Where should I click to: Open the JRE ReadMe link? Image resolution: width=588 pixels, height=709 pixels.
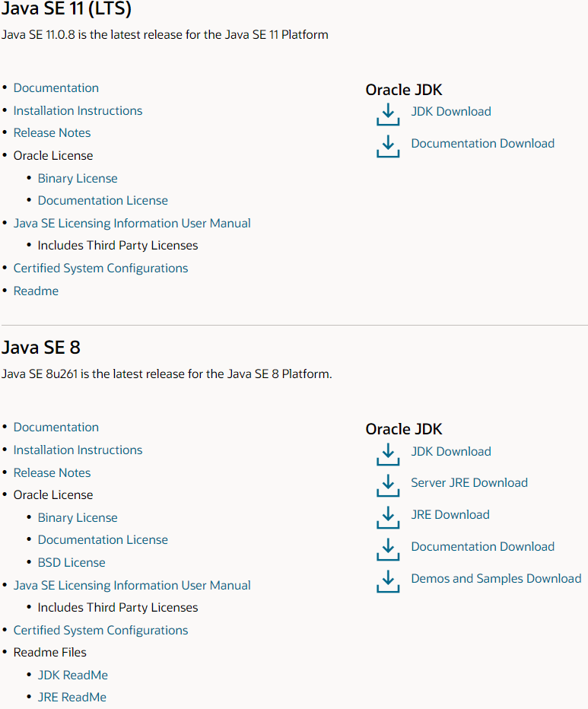[72, 698]
